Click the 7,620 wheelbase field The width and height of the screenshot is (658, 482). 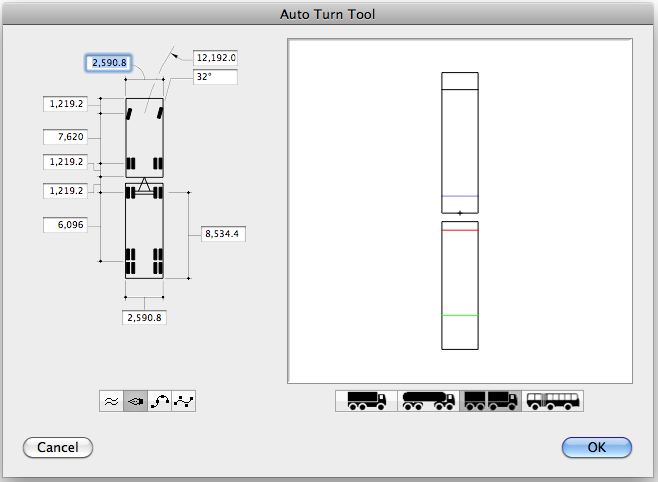(65, 137)
